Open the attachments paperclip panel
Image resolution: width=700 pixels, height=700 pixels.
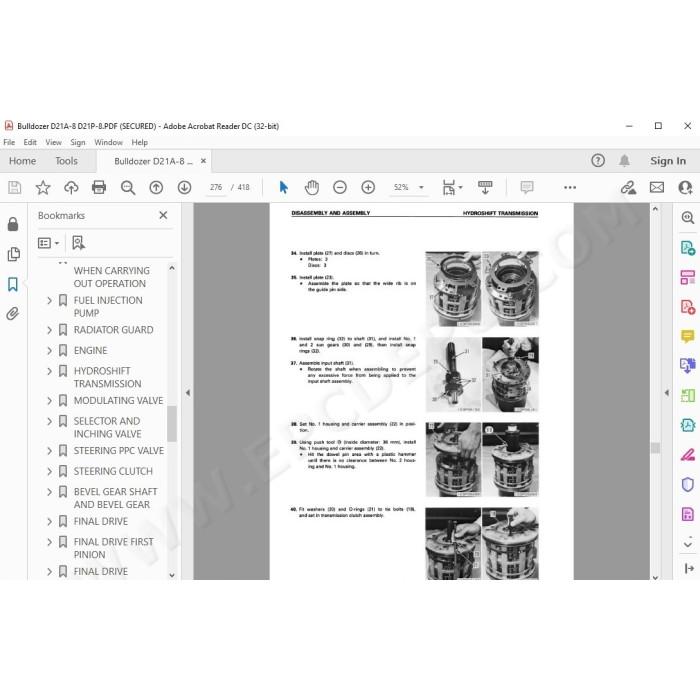[x=12, y=314]
